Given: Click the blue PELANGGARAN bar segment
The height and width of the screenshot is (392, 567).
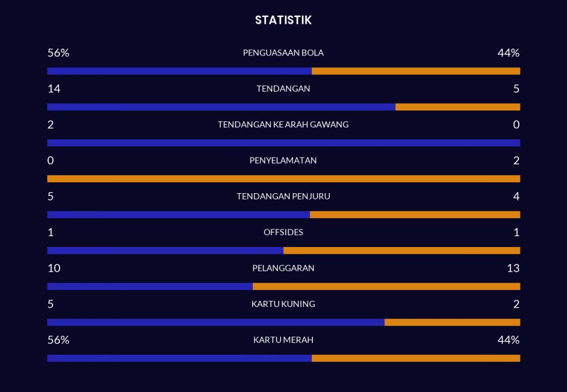Looking at the screenshot, I should click(x=150, y=287).
